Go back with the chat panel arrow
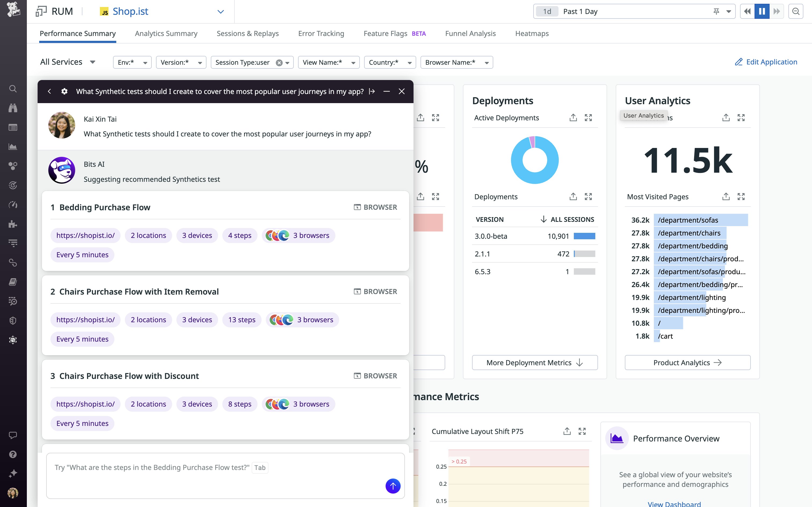This screenshot has width=812, height=507. (49, 92)
